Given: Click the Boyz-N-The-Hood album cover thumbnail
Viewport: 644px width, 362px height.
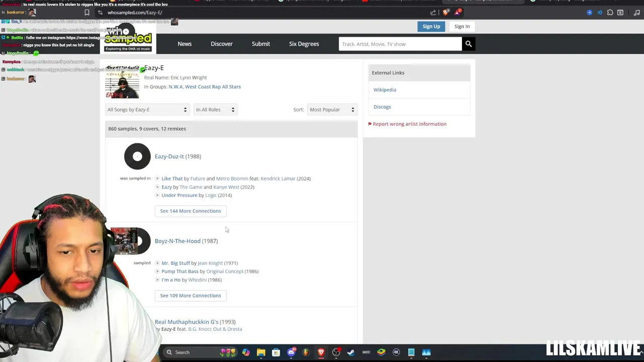Looking at the screenshot, I should [x=125, y=241].
